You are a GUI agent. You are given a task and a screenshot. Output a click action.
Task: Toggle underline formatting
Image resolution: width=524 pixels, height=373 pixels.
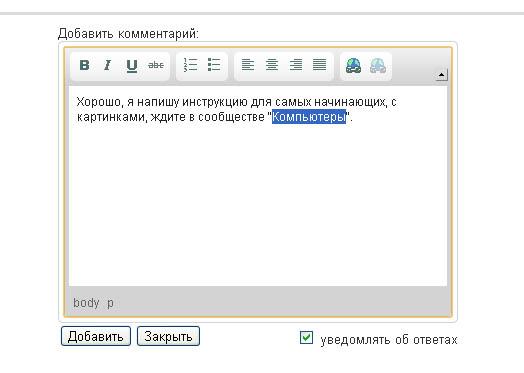point(132,66)
